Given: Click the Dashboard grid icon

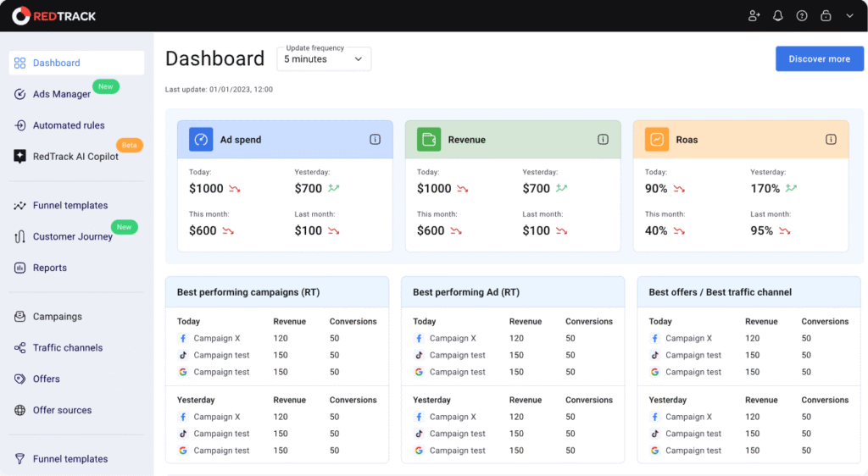Looking at the screenshot, I should (20, 63).
